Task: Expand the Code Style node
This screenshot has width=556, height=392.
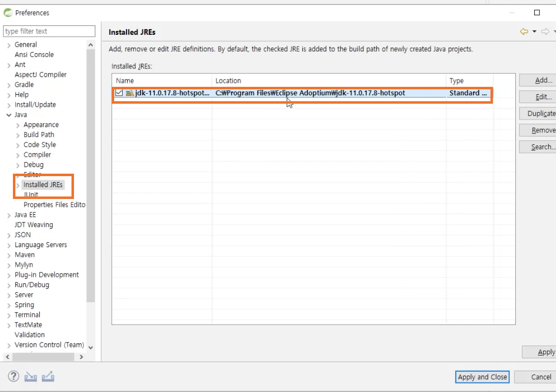Action: (18, 145)
